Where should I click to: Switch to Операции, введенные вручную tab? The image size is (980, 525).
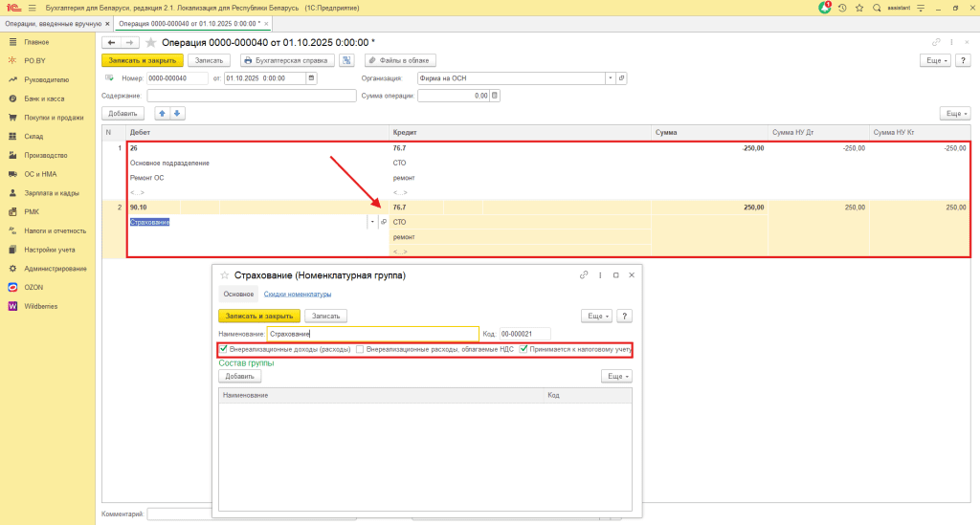point(54,24)
